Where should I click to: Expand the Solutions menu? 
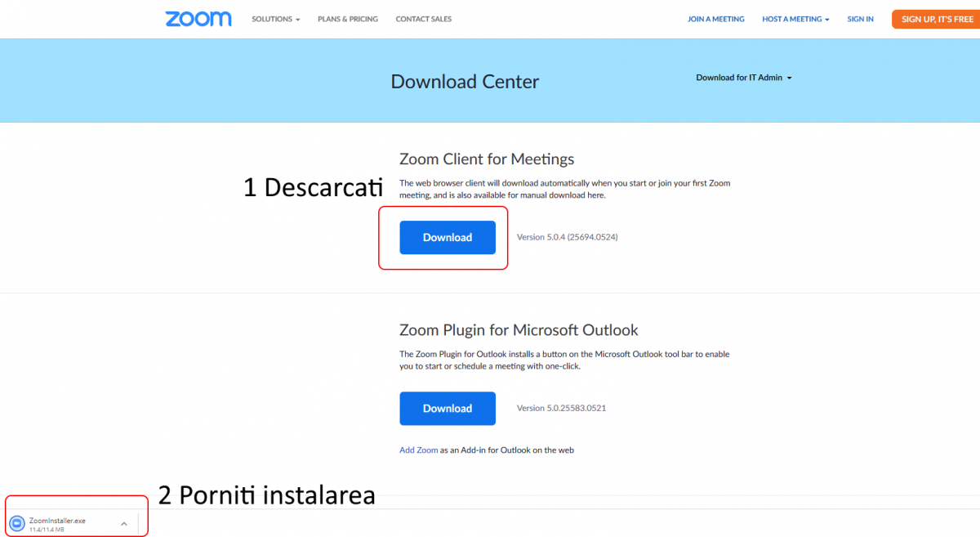[275, 19]
